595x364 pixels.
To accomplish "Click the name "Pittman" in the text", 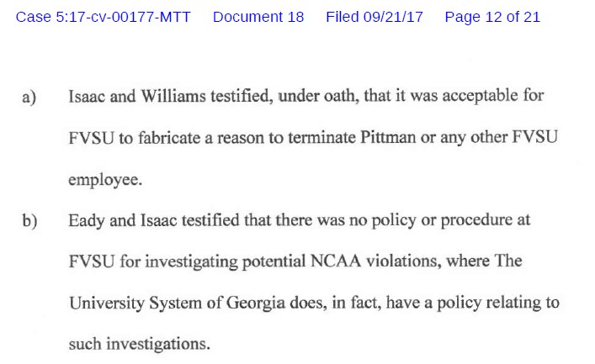I will (390, 138).
